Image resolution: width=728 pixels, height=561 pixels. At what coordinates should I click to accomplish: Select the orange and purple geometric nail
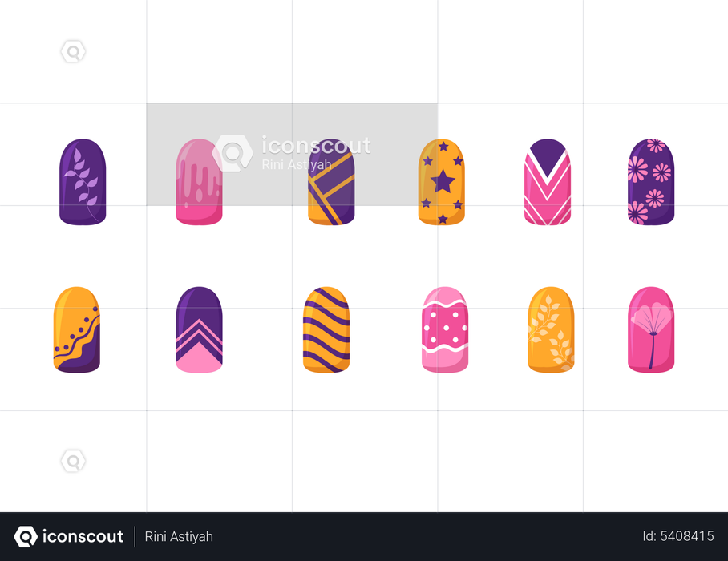(331, 182)
